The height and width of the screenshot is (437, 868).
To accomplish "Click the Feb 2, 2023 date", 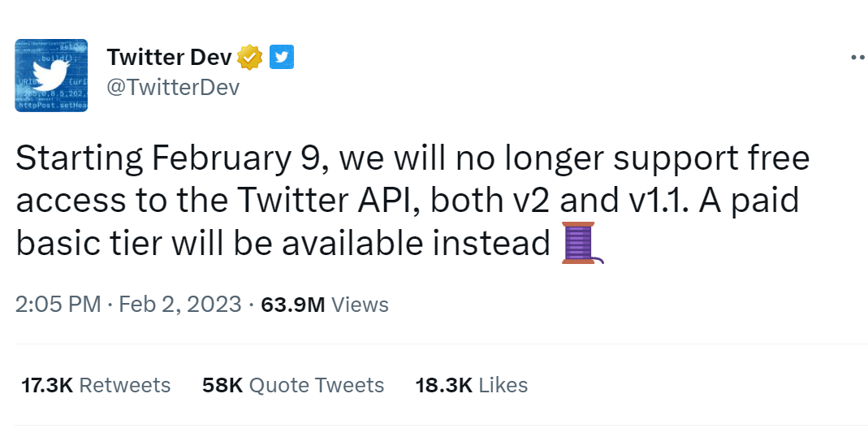I will (180, 305).
